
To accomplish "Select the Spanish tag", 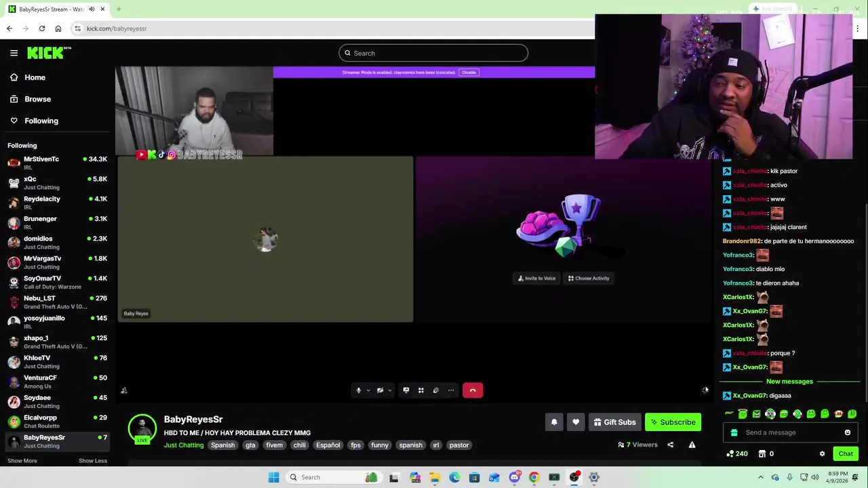I will click(222, 445).
